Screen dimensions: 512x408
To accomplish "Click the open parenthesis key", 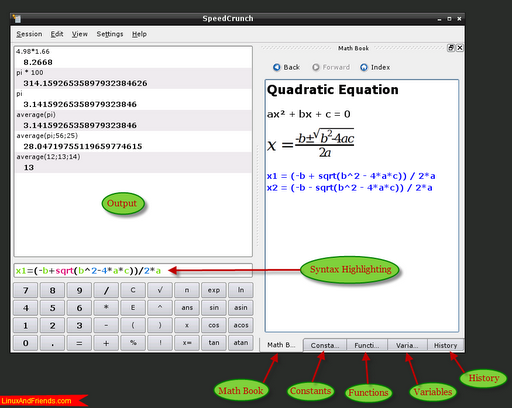I will [133, 325].
